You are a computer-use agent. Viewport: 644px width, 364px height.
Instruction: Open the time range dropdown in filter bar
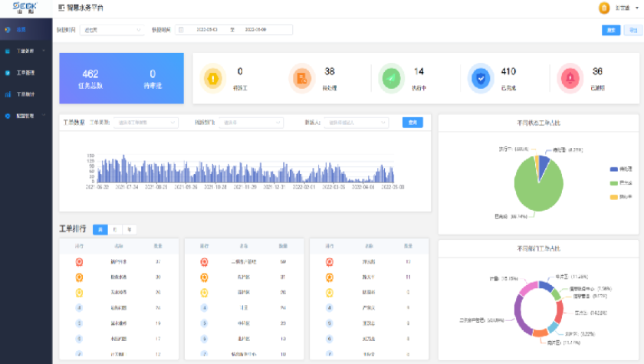112,30
